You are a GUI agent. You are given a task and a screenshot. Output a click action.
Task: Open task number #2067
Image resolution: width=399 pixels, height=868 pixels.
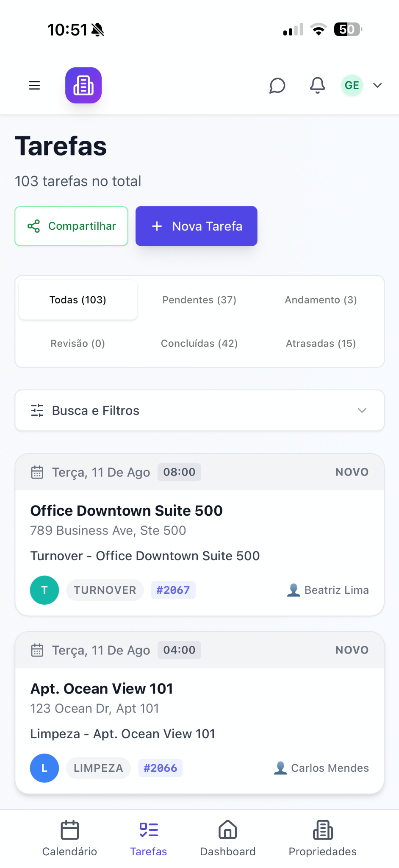173,590
